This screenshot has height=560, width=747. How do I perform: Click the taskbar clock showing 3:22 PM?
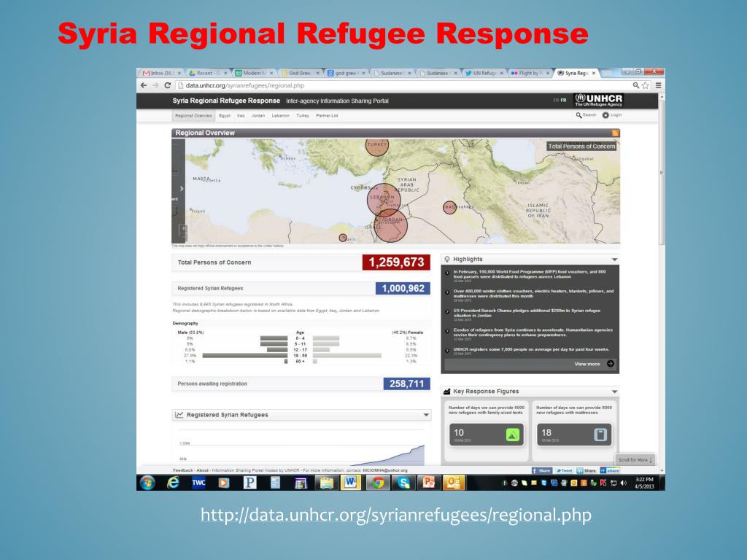coord(644,483)
